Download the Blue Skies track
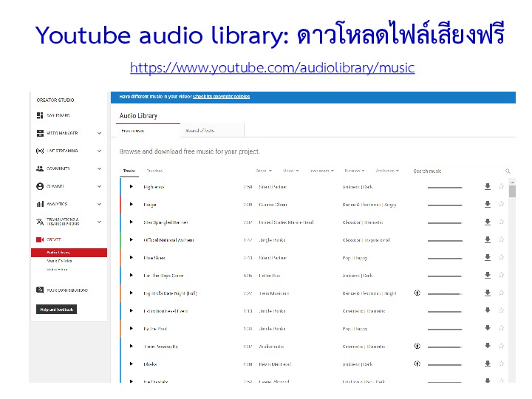The image size is (532, 399). (x=488, y=258)
